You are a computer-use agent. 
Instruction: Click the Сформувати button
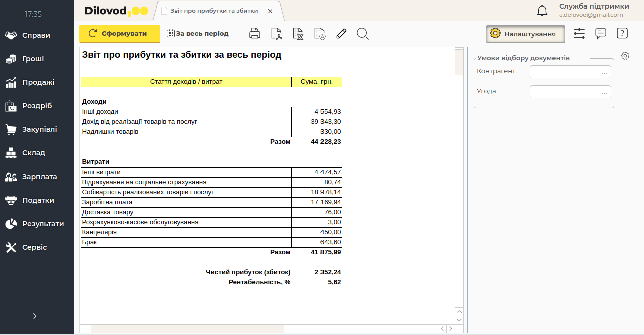tap(120, 34)
